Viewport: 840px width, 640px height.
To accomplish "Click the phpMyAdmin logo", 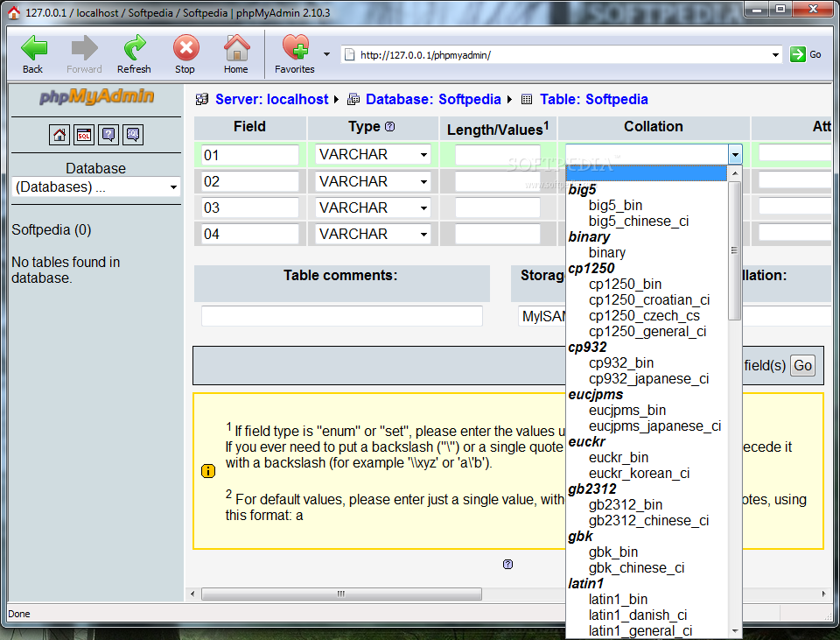I will [96, 96].
